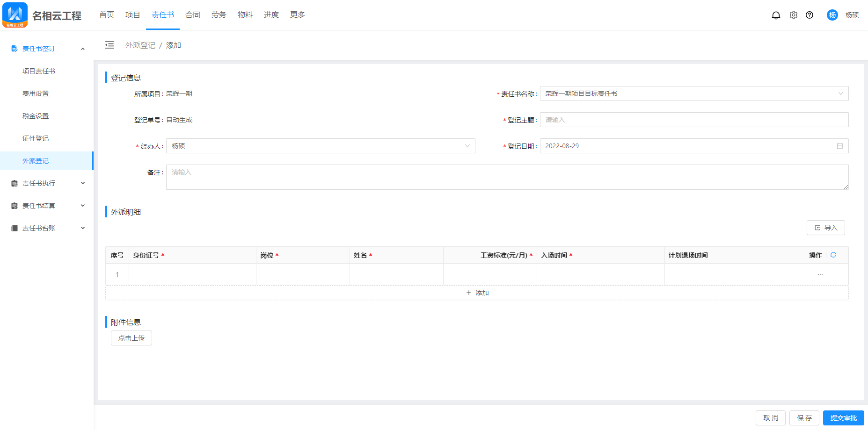Expand the 责任书执行 menu arrow
This screenshot has width=868, height=431.
pyautogui.click(x=83, y=183)
